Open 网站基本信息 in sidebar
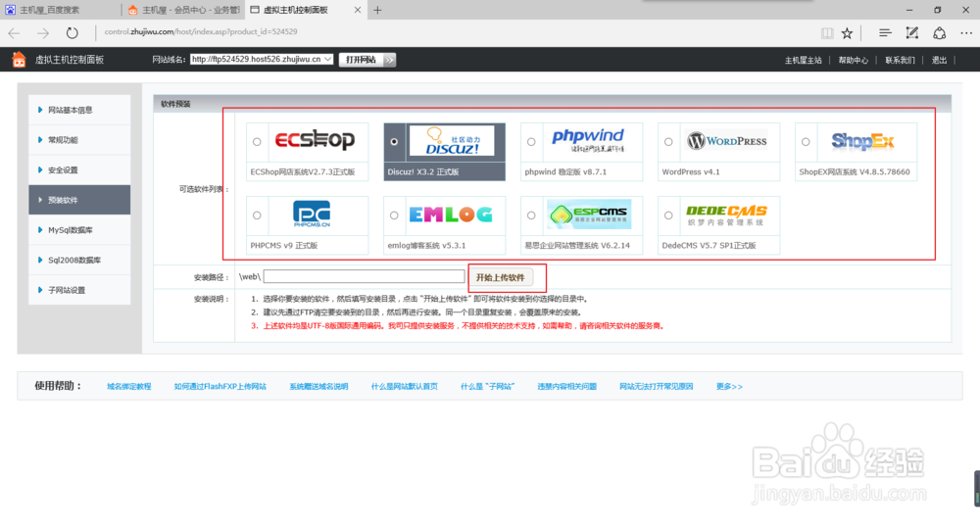Image resolution: width=980 pixels, height=527 pixels. pyautogui.click(x=79, y=110)
